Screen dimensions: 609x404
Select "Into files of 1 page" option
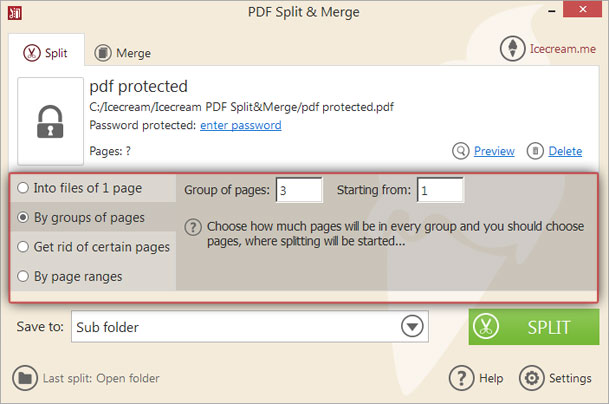[24, 187]
